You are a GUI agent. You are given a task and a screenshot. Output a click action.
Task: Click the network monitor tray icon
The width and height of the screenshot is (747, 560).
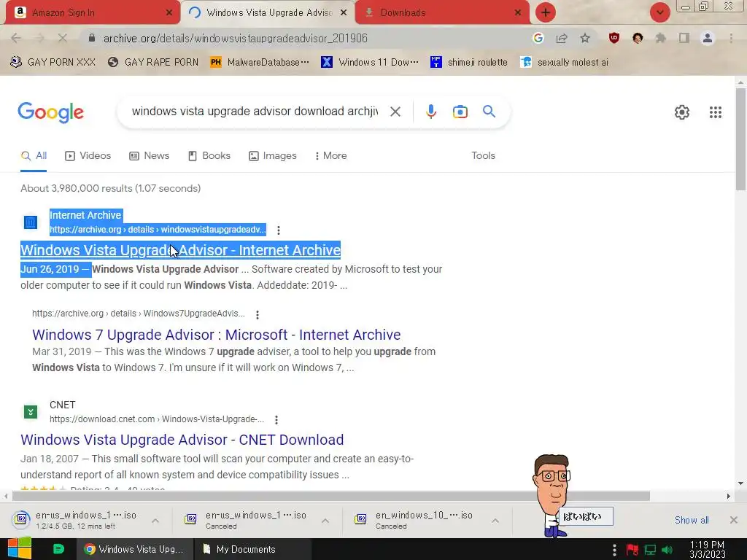[650, 550]
